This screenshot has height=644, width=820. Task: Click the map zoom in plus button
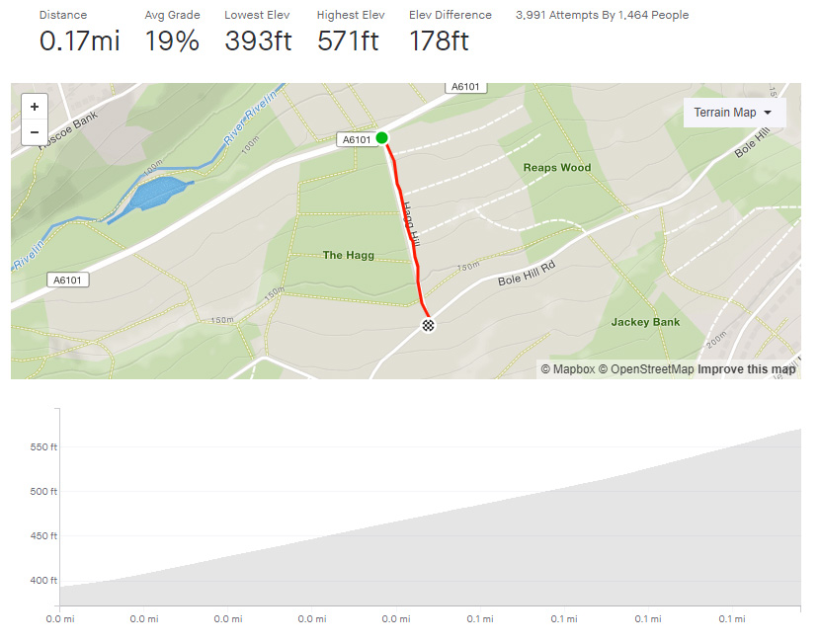pos(35,107)
